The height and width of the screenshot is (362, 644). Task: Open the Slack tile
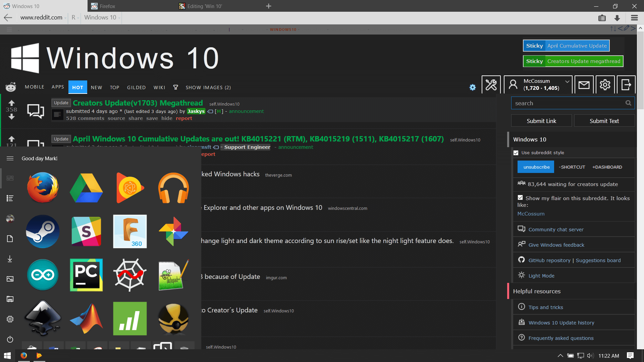(x=86, y=231)
